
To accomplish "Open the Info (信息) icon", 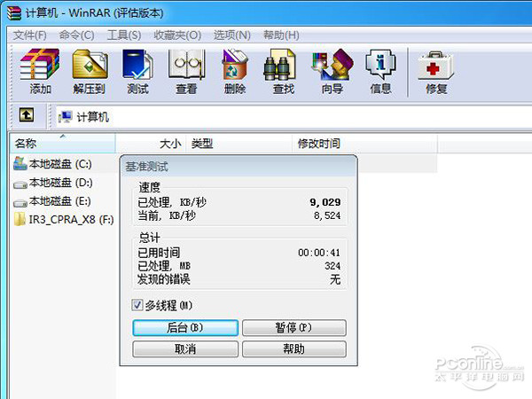I will click(380, 65).
